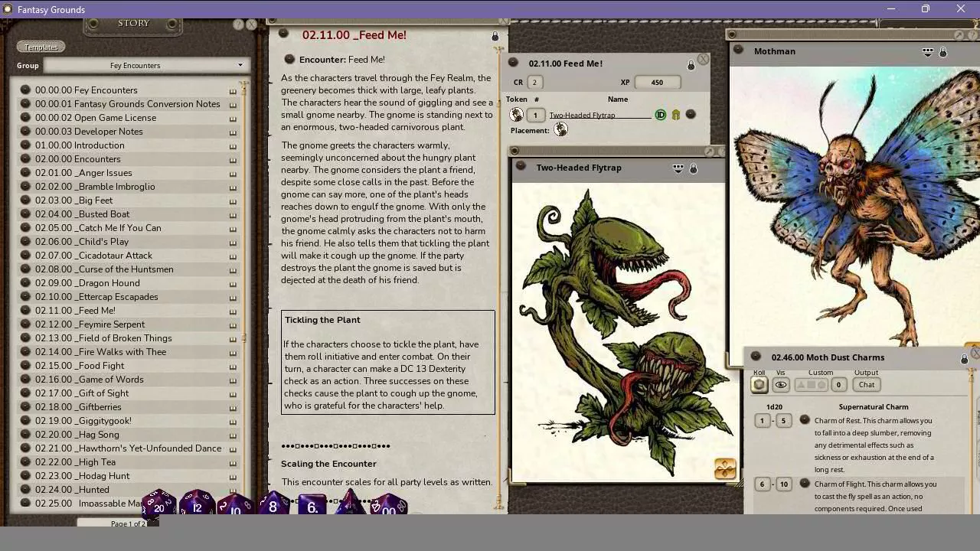980x551 pixels.
Task: Select story entry 02.23.00 _Hodag Hunt
Action: [x=82, y=476]
